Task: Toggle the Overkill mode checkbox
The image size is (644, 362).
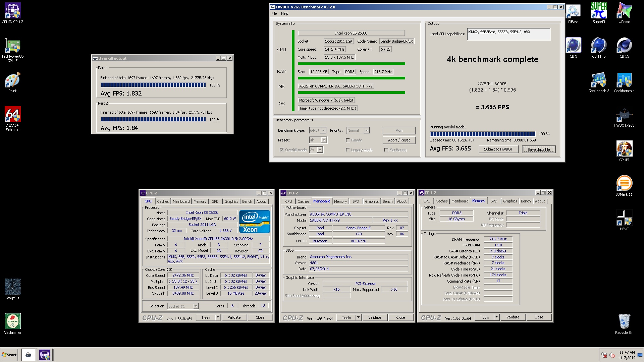Action: (x=282, y=150)
